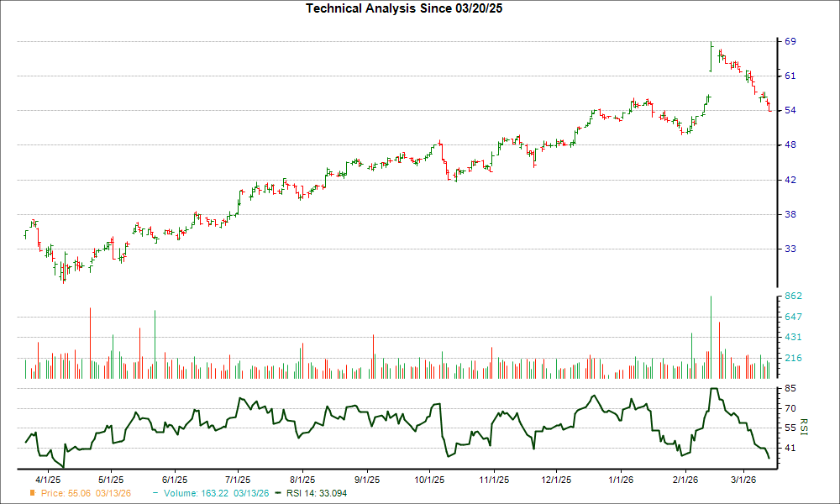This screenshot has height=504, width=840.
Task: Toggle the RSI 14 series via its legend entry
Action: [315, 494]
